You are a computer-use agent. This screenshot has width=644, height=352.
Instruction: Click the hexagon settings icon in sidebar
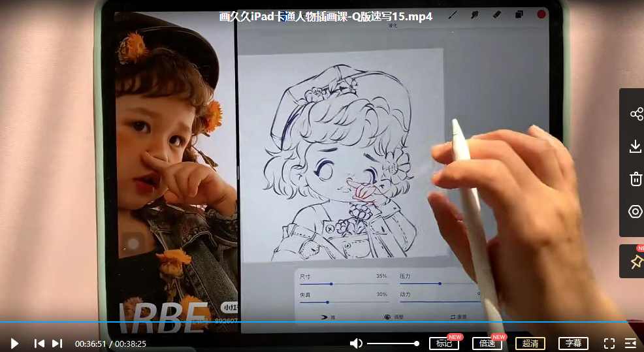pyautogui.click(x=636, y=212)
